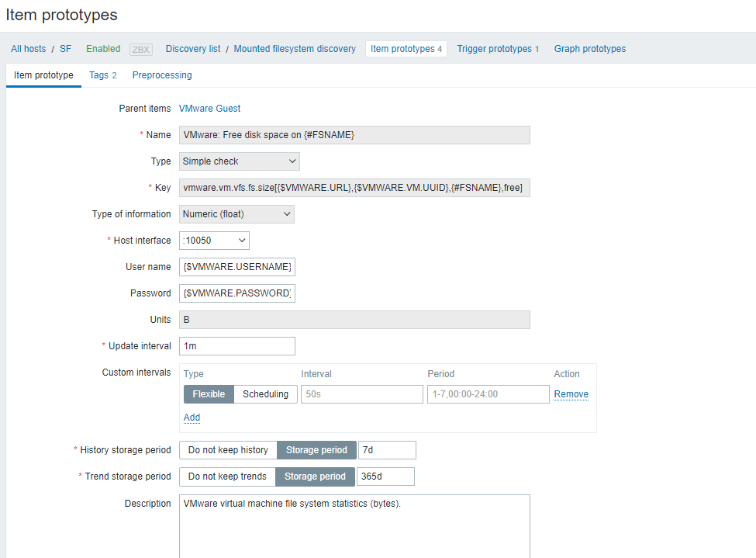Remove the custom interval row
The height and width of the screenshot is (558, 756).
(571, 394)
